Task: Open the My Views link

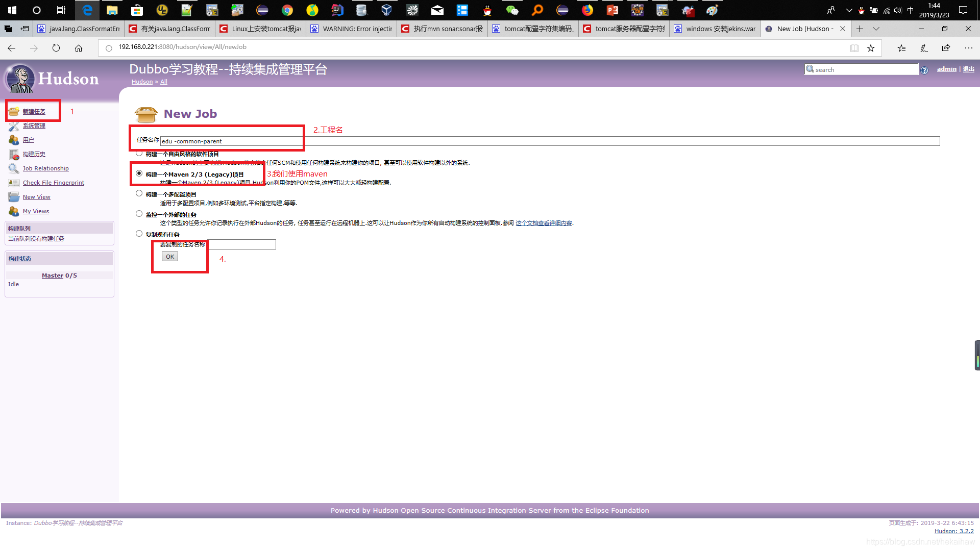Action: [36, 211]
